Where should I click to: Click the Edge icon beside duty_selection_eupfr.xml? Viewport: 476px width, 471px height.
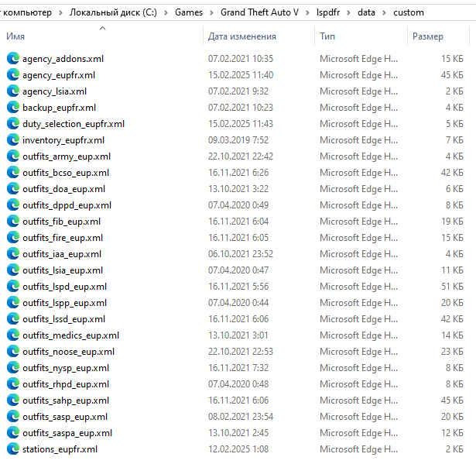point(13,124)
